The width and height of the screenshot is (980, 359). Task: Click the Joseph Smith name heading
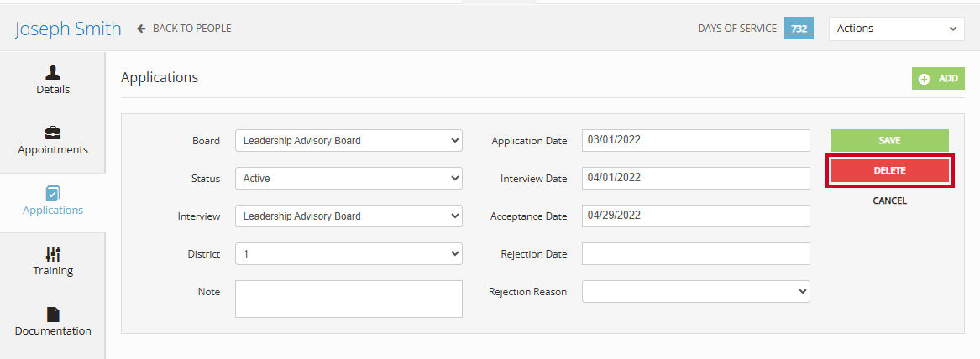click(x=68, y=28)
